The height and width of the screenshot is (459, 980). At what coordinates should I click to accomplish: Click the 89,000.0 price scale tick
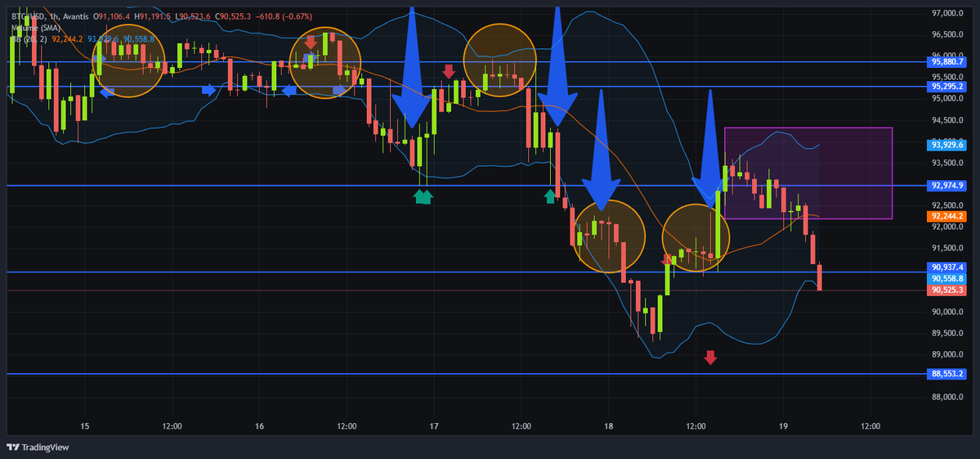click(x=946, y=354)
